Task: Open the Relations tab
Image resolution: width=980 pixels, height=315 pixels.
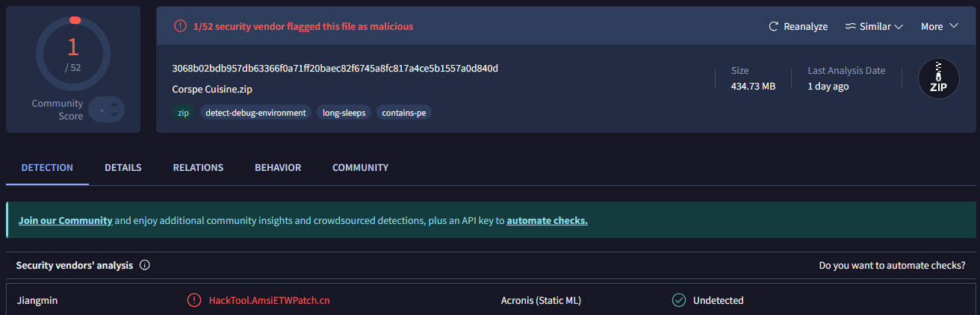Action: [198, 167]
